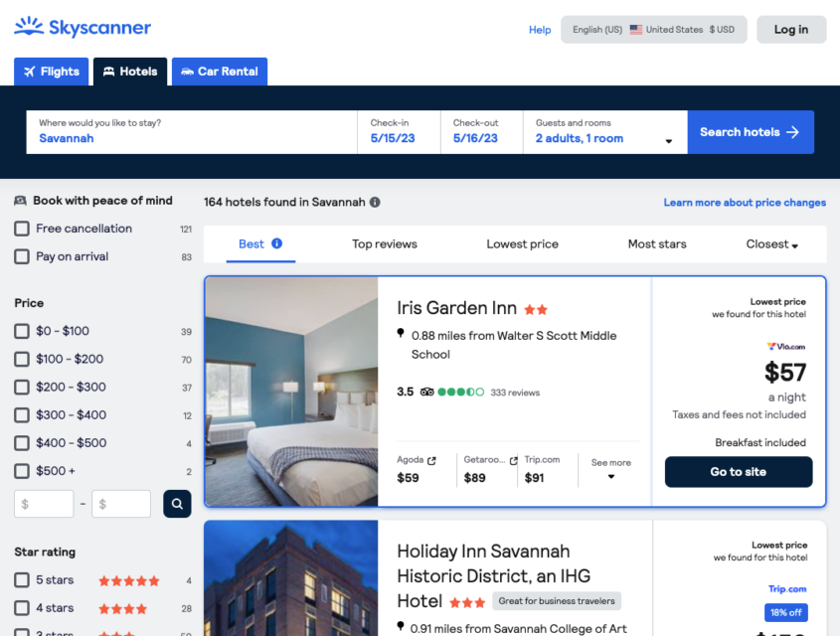
Task: Check the $0 - $100 price filter
Action: tap(22, 331)
